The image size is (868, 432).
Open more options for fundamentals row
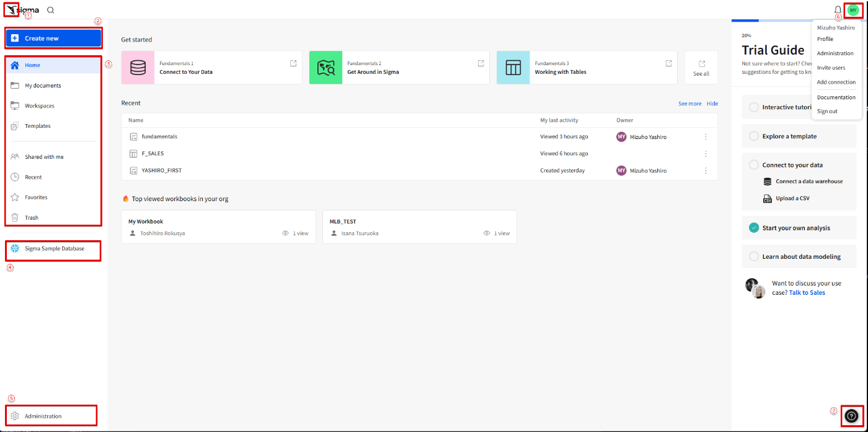706,137
